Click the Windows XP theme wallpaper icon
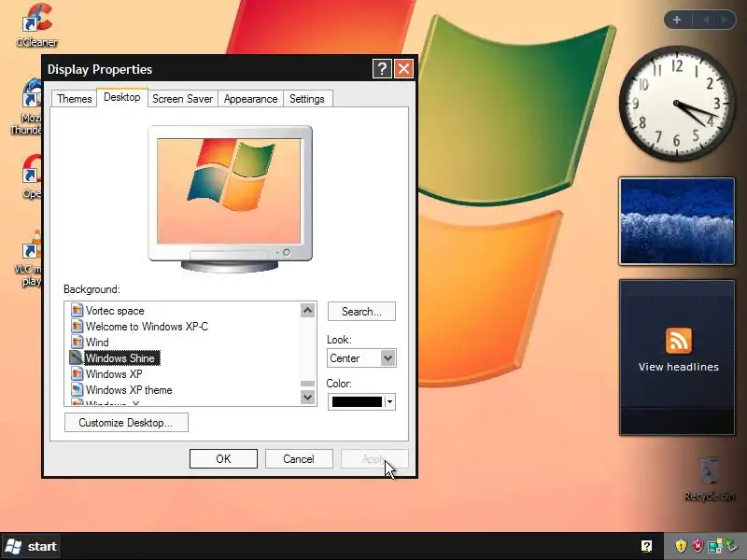This screenshot has height=560, width=747. pyautogui.click(x=77, y=389)
